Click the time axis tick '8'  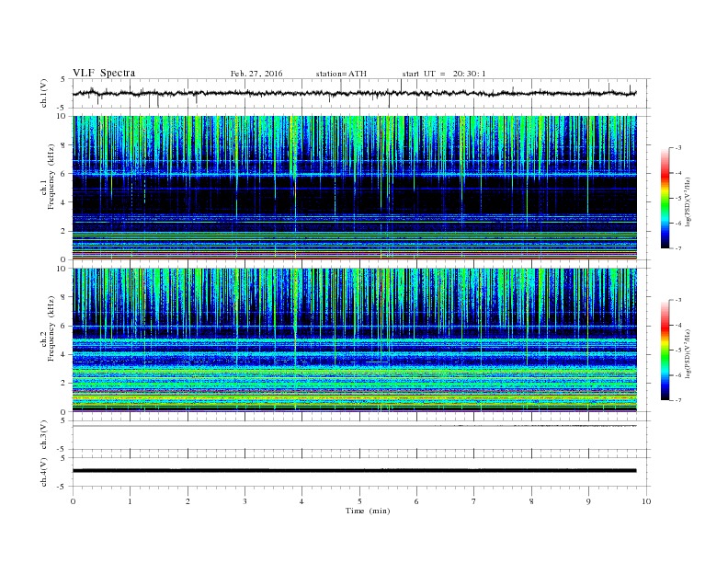pyautogui.click(x=531, y=501)
